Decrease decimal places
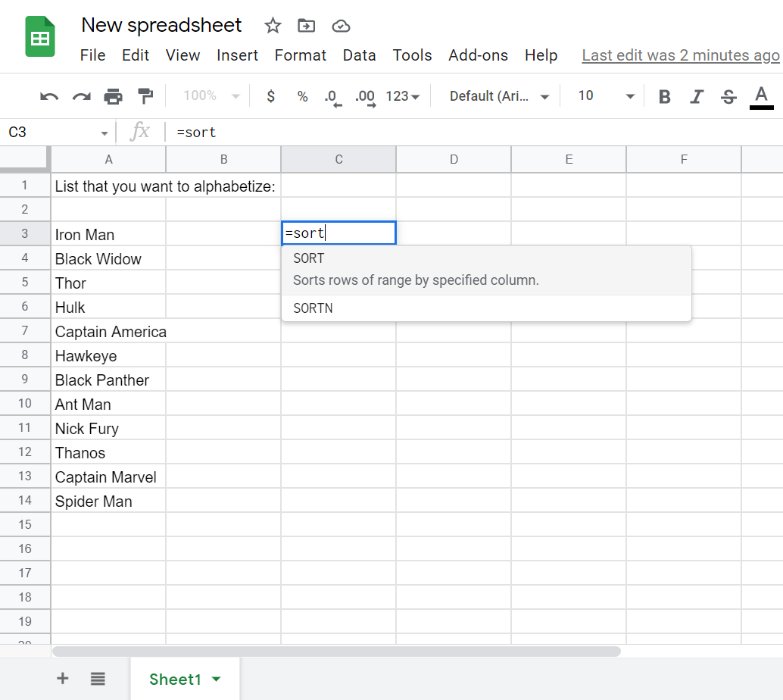The height and width of the screenshot is (700, 783). pos(332,97)
